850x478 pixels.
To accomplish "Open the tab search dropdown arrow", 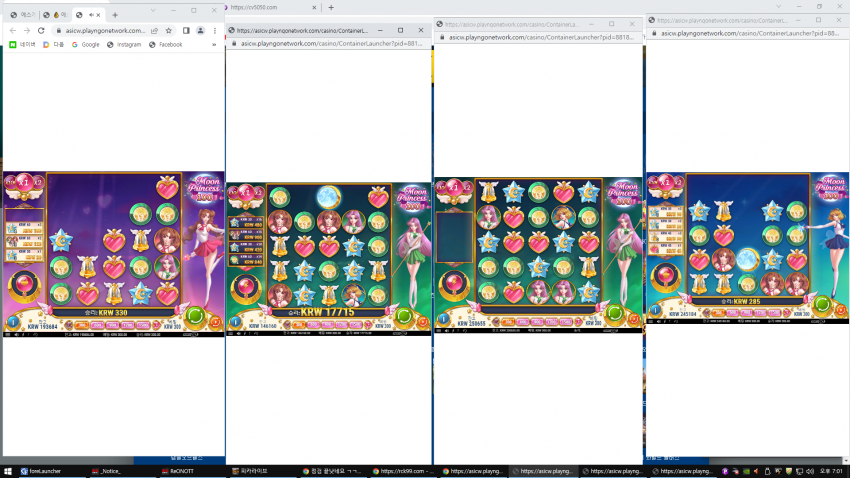I will tap(153, 10).
